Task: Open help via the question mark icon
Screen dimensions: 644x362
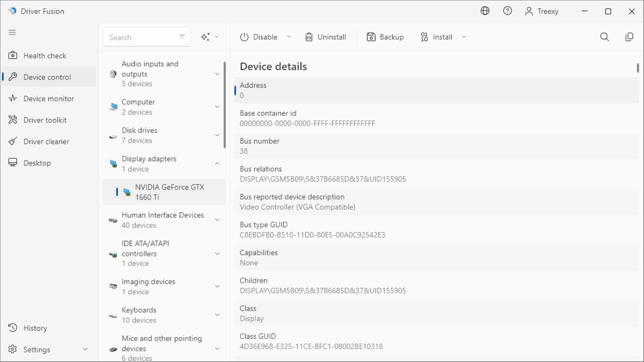Action: (x=507, y=11)
